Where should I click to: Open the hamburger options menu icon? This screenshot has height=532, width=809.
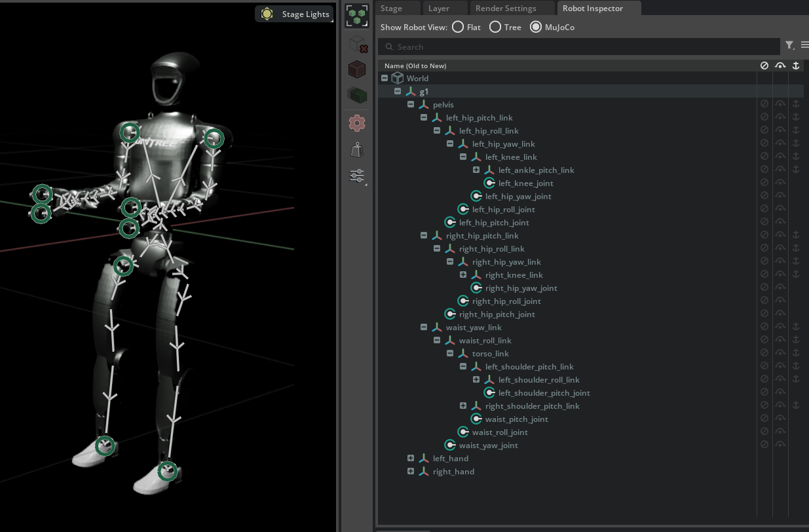804,45
